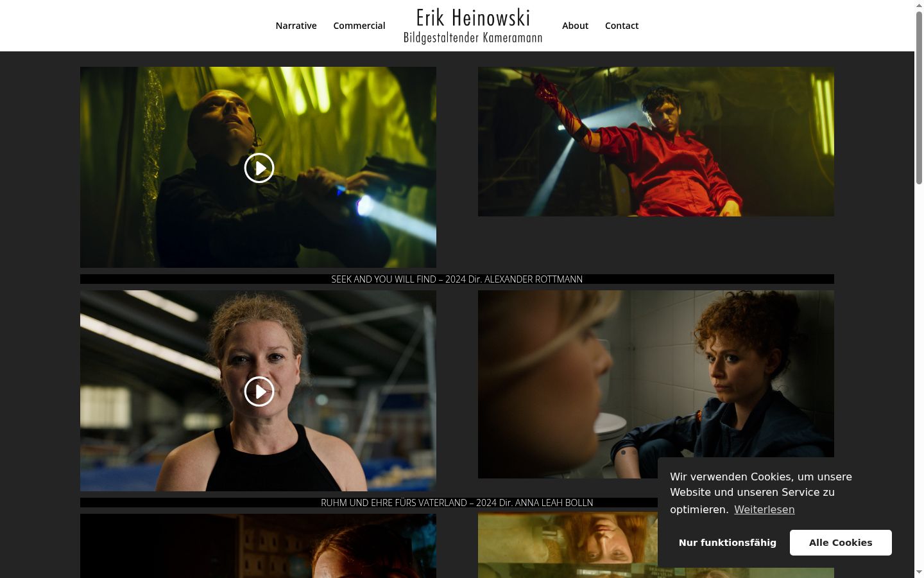Viewport: 924px width, 578px height.
Task: Open the upside-down redhead woman still
Action: click(568, 545)
